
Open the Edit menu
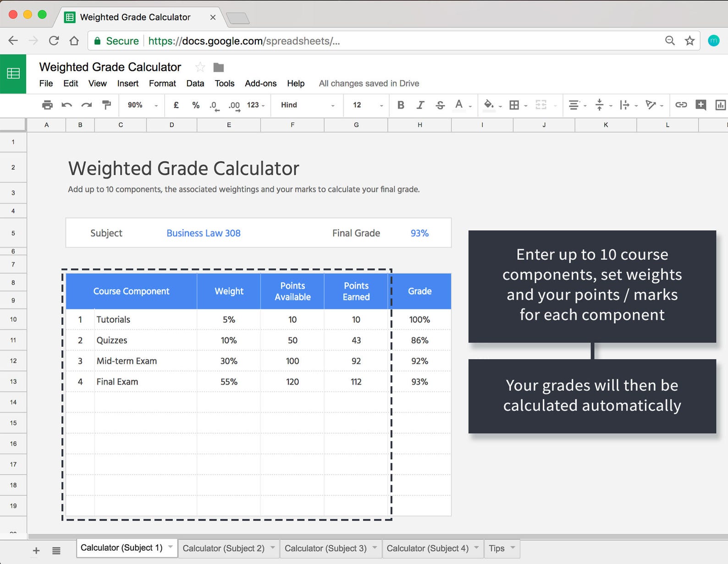[x=71, y=83]
